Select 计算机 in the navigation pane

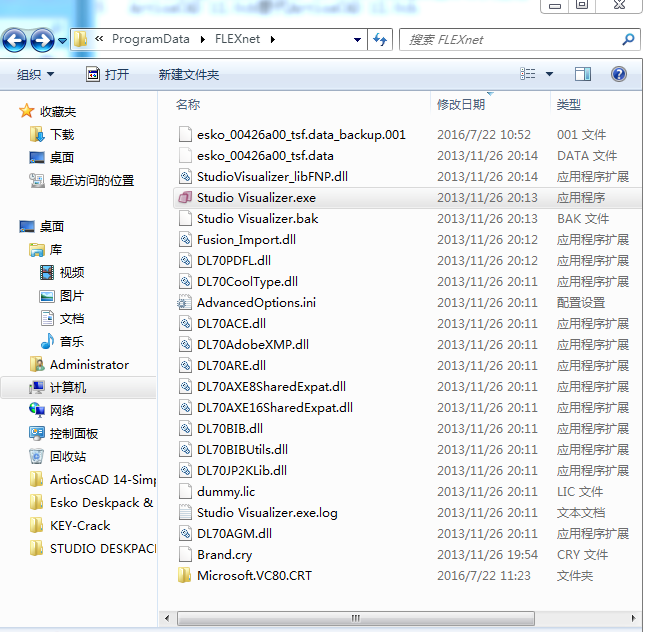68,387
